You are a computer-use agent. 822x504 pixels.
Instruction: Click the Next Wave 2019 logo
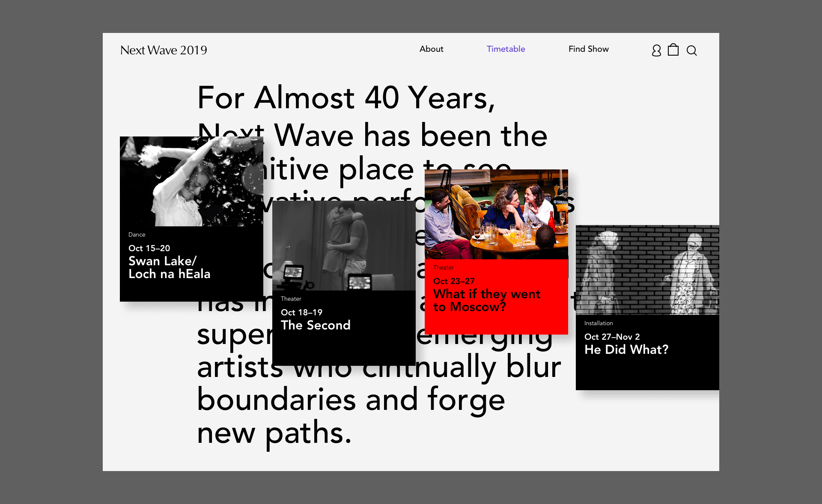click(x=164, y=50)
